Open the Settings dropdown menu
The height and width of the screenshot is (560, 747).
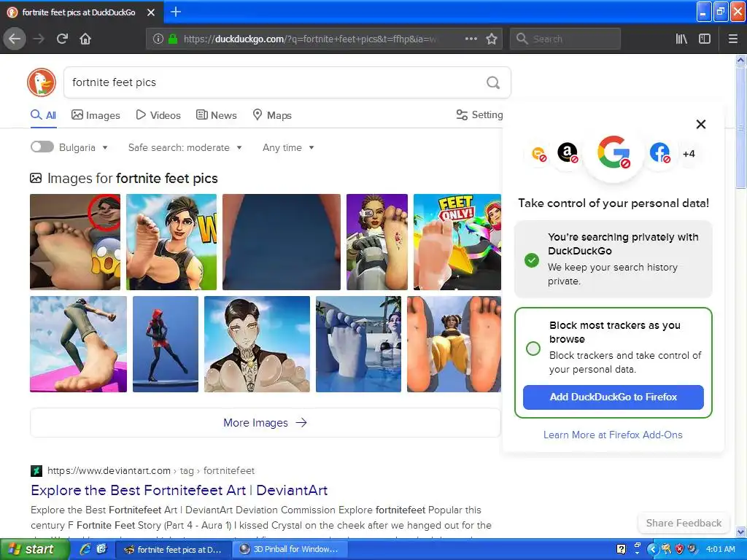pos(479,114)
